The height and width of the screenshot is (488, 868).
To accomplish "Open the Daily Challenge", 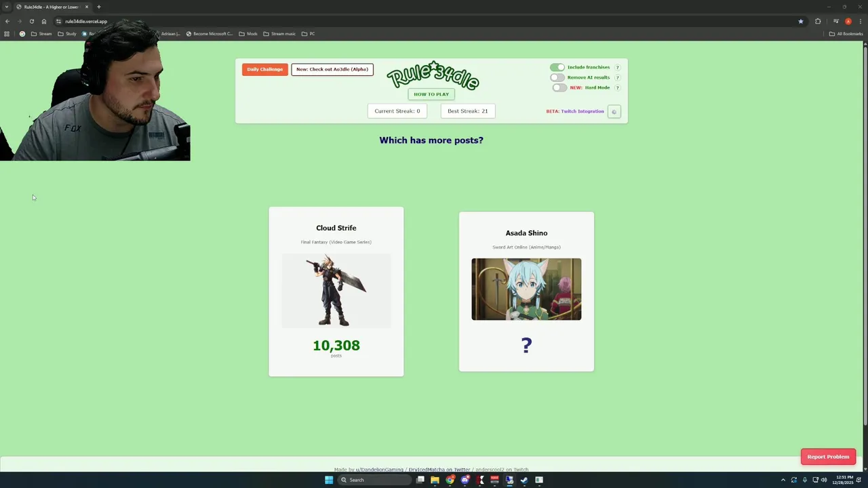I will [x=264, y=69].
